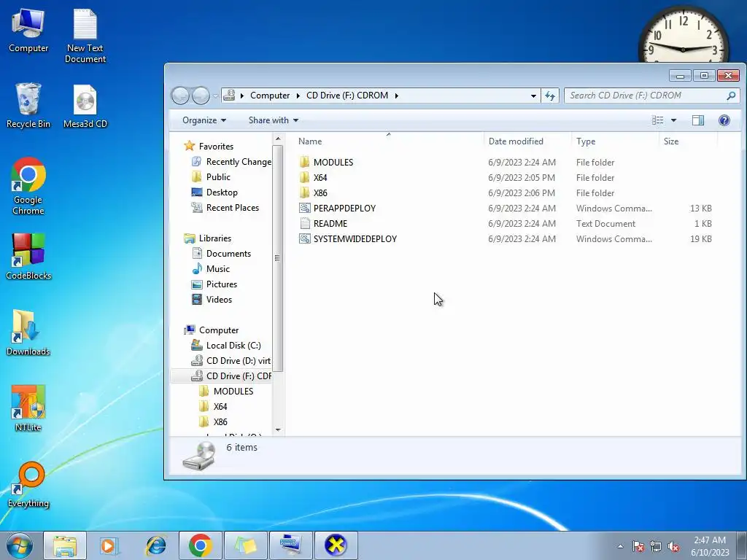747x560 pixels.
Task: Select Local Disk (C:) in navigation pane
Action: [x=233, y=345]
